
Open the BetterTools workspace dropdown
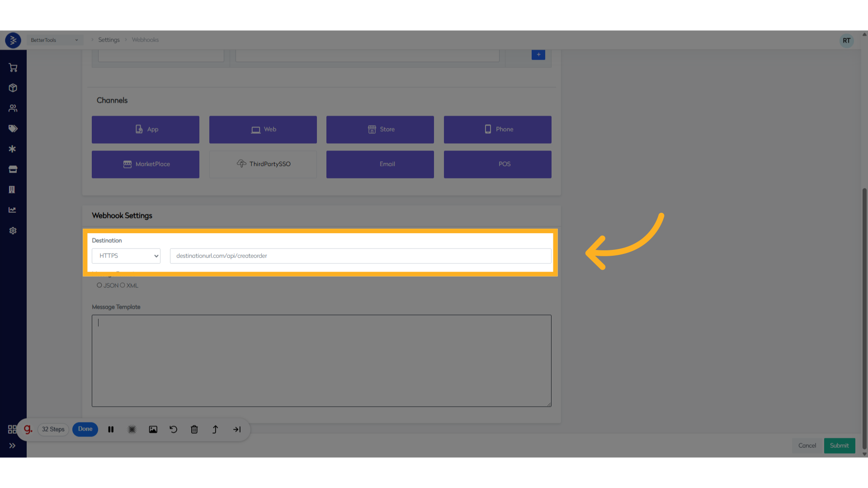pyautogui.click(x=54, y=40)
